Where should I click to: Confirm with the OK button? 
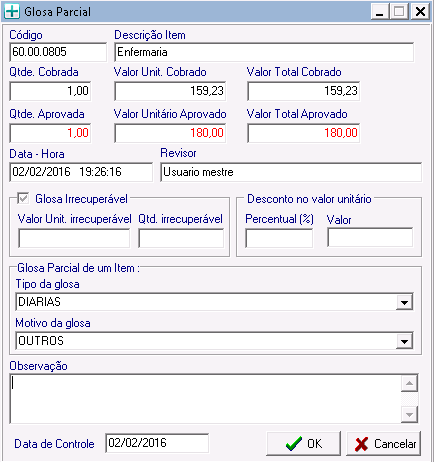[304, 444]
